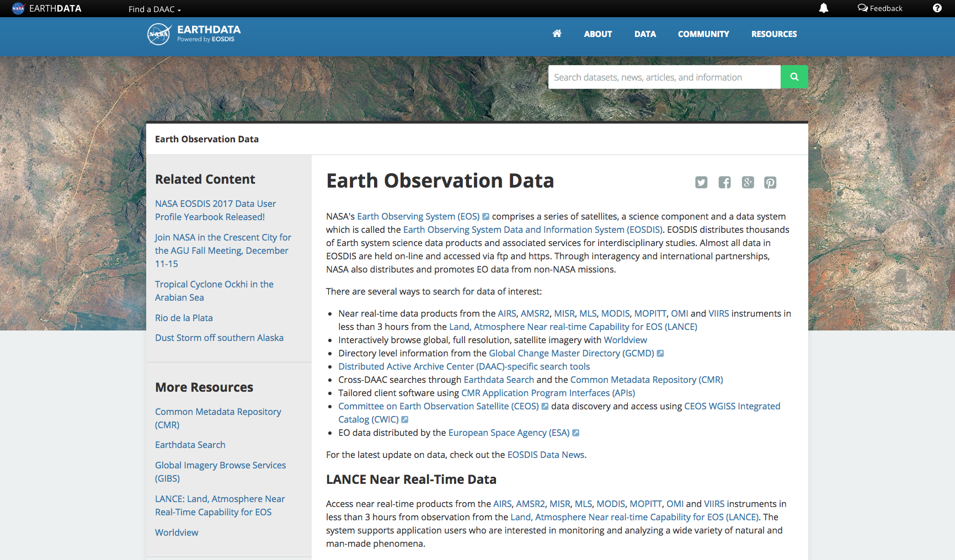Go to the Home icon in navigation
955x560 pixels.
[x=557, y=34]
